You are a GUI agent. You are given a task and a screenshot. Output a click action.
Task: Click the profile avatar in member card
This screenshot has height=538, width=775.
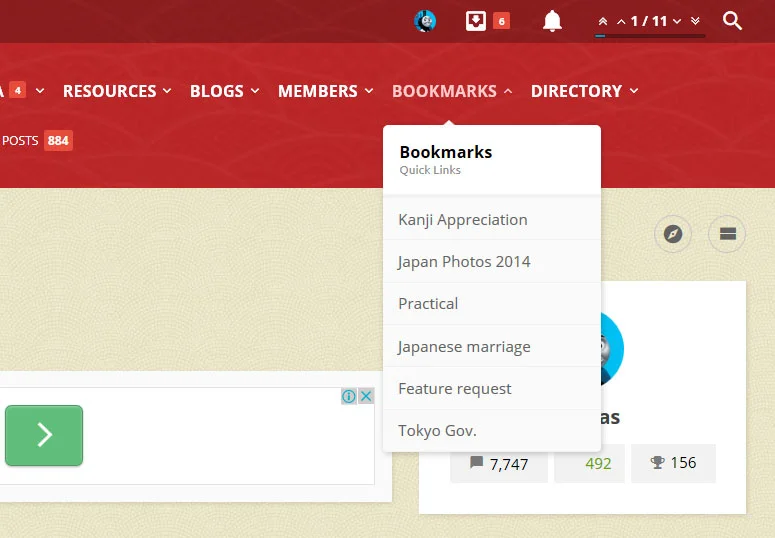(x=612, y=349)
